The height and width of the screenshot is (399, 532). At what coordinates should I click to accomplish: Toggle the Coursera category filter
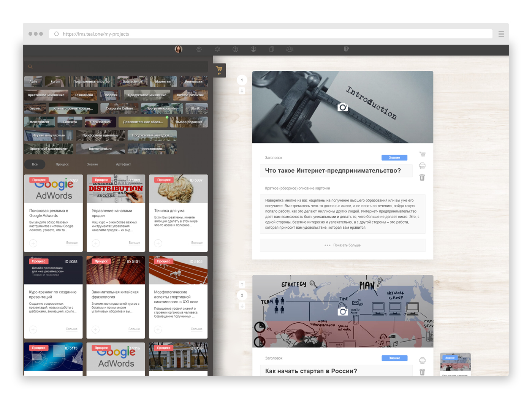[x=70, y=122]
